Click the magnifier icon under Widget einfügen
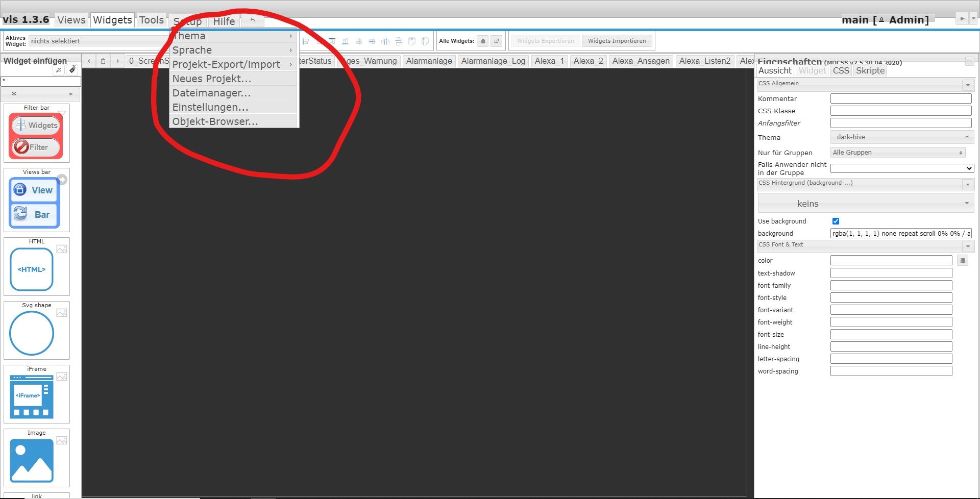The width and height of the screenshot is (980, 499). (x=59, y=70)
